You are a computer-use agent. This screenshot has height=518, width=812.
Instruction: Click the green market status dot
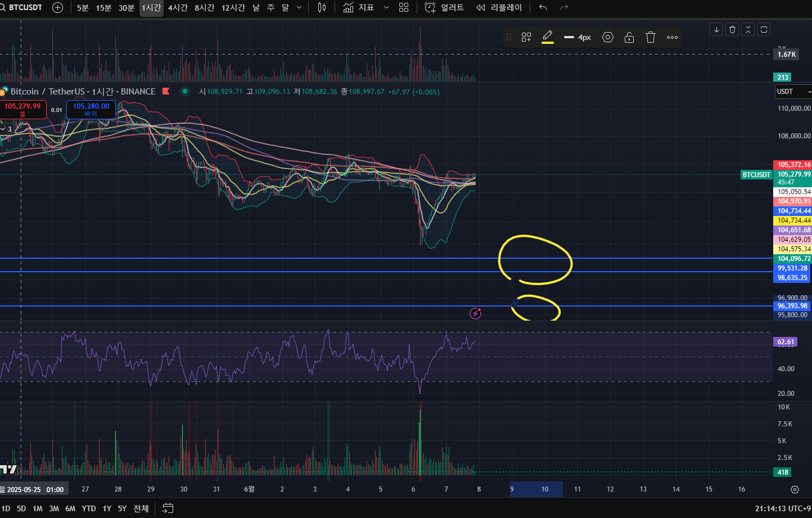click(184, 91)
